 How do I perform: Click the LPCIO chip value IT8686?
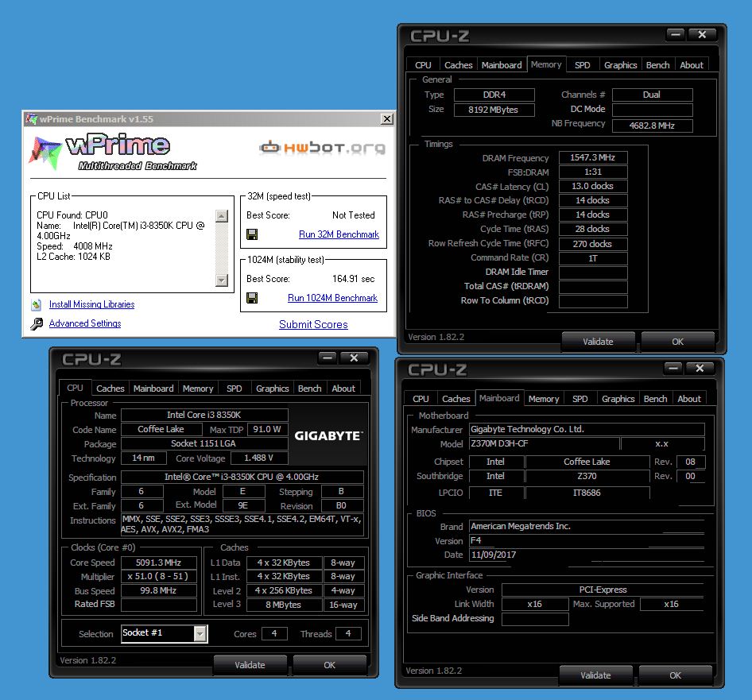click(x=587, y=493)
